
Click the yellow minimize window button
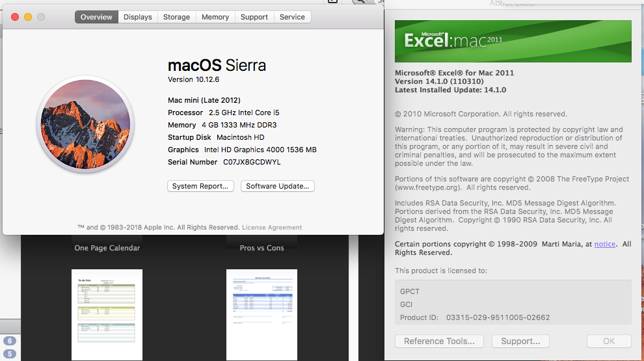[x=28, y=17]
